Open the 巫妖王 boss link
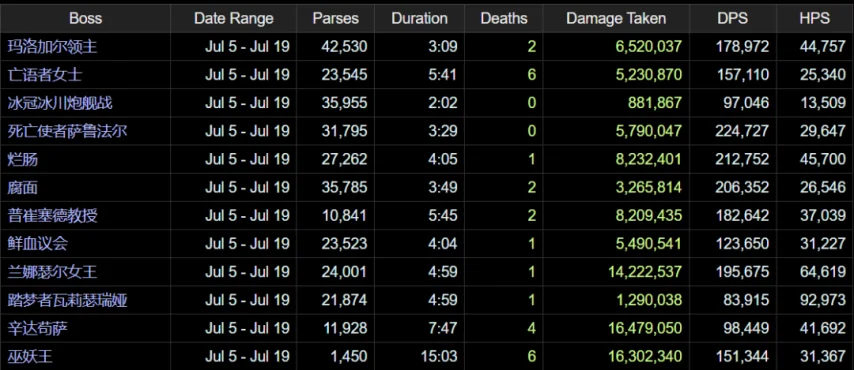Screen dimensions: 854x370 [x=30, y=357]
